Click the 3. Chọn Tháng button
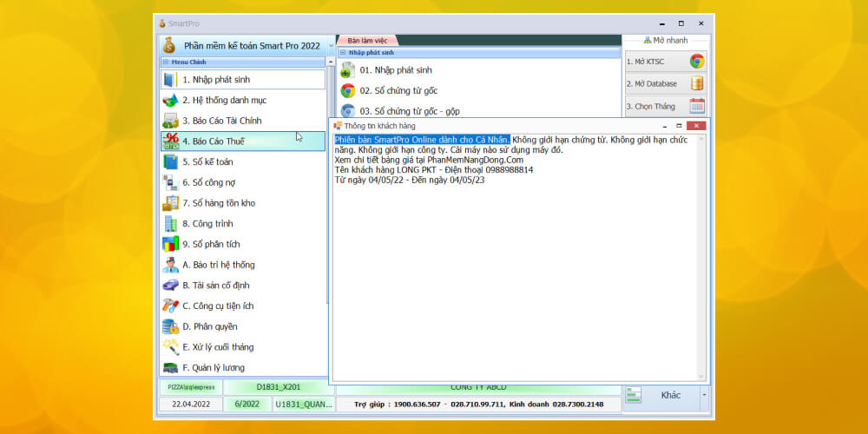Viewport: 868px width, 434px height. pos(666,106)
